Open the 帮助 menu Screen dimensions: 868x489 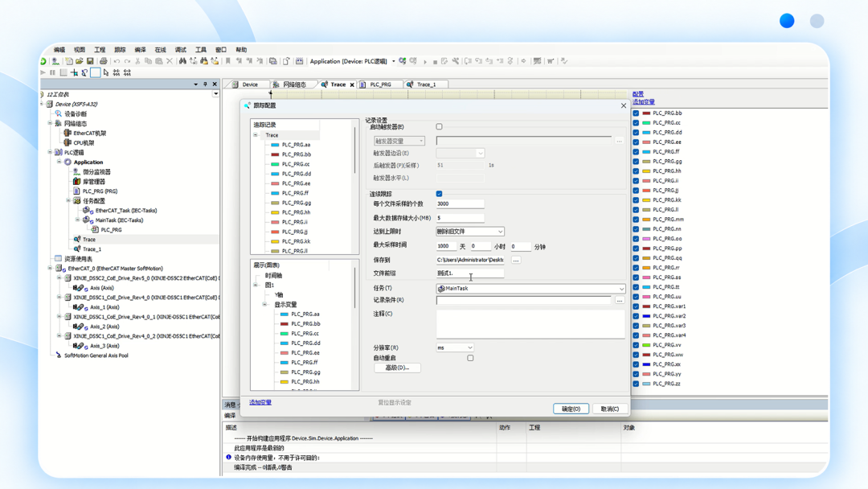tap(241, 50)
